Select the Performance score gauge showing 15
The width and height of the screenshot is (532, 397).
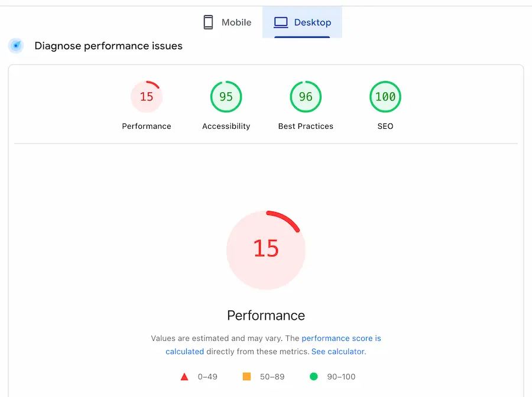pyautogui.click(x=147, y=96)
